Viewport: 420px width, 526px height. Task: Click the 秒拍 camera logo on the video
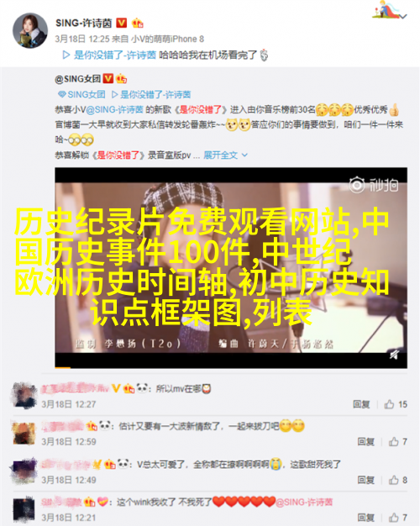click(374, 185)
